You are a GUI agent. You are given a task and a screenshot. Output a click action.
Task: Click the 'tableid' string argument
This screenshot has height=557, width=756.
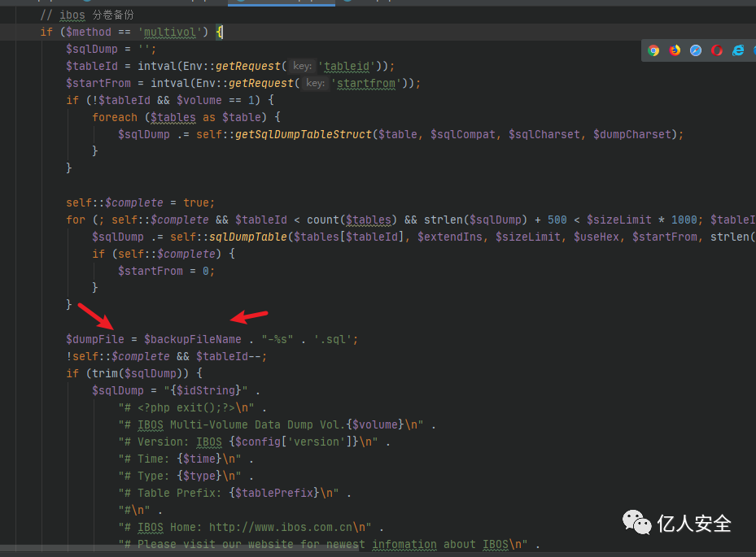click(347, 67)
